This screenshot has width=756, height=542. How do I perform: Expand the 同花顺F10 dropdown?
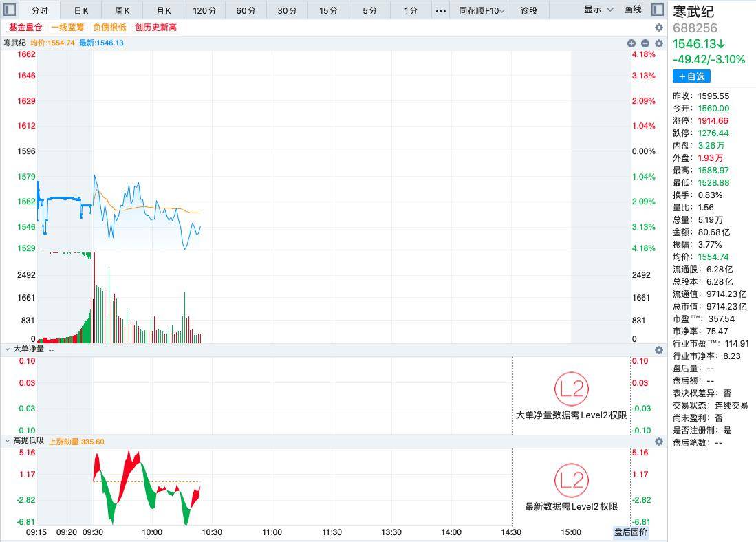(481, 10)
